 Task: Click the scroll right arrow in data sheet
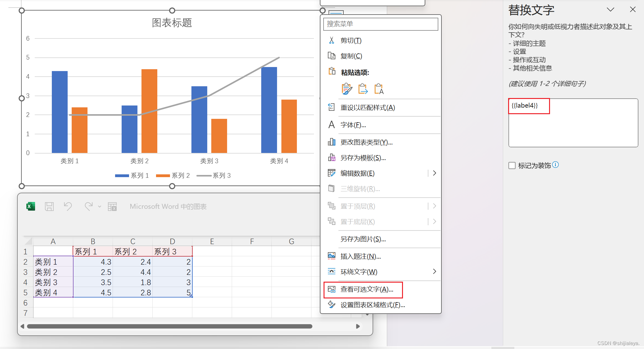click(358, 326)
